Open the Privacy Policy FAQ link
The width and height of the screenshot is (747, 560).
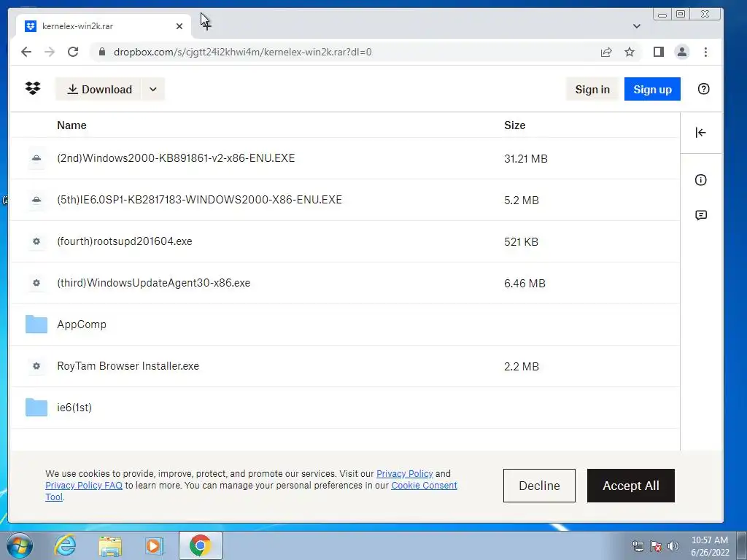tap(84, 485)
